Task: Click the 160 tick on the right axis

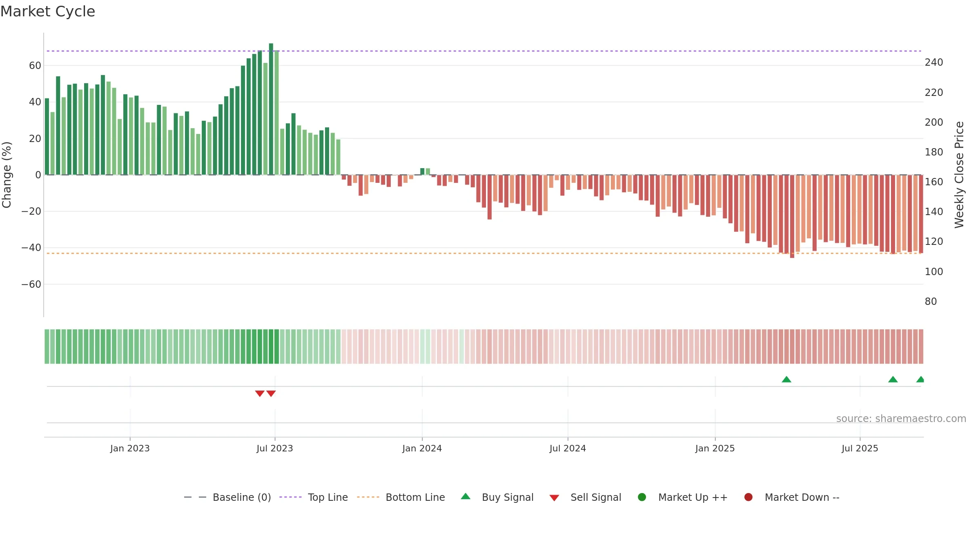Action: coord(934,182)
